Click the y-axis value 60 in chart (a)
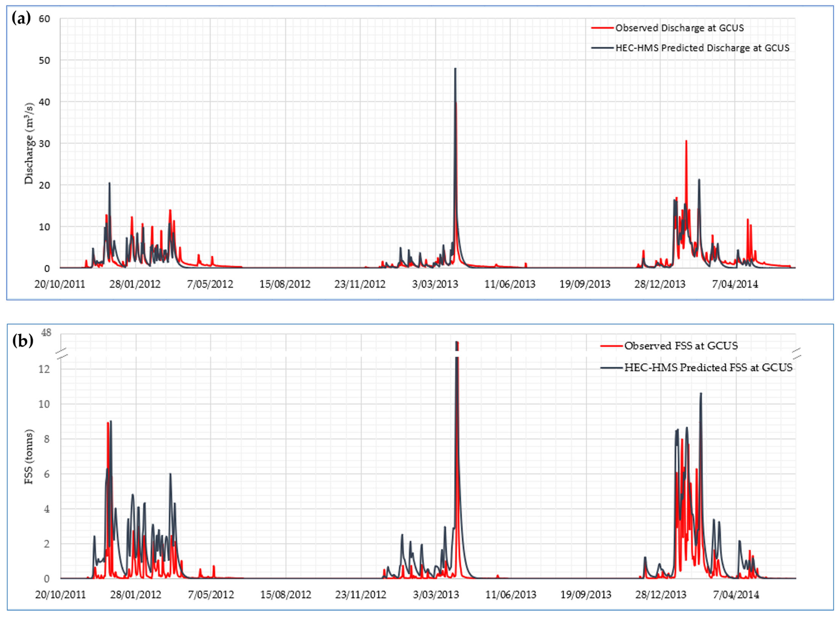840x617 pixels. tap(44, 19)
